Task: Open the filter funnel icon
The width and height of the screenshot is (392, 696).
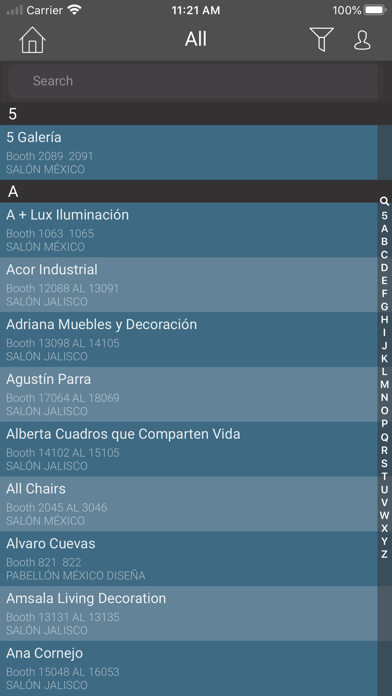Action: pyautogui.click(x=321, y=40)
